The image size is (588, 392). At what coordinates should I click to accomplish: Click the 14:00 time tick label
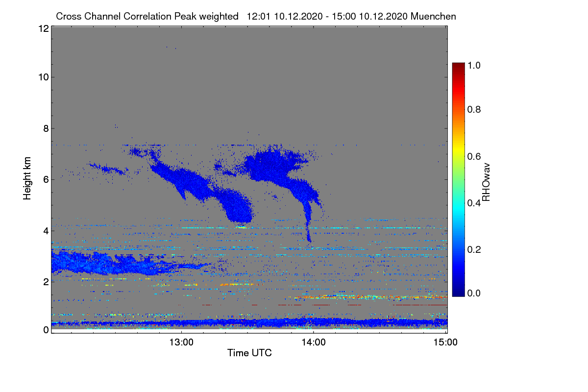314,343
